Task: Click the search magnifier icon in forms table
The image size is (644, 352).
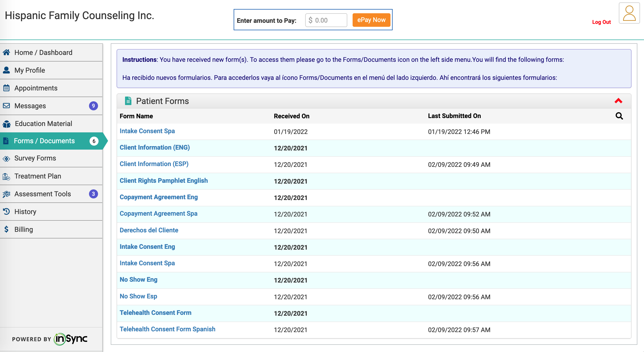Action: tap(619, 116)
